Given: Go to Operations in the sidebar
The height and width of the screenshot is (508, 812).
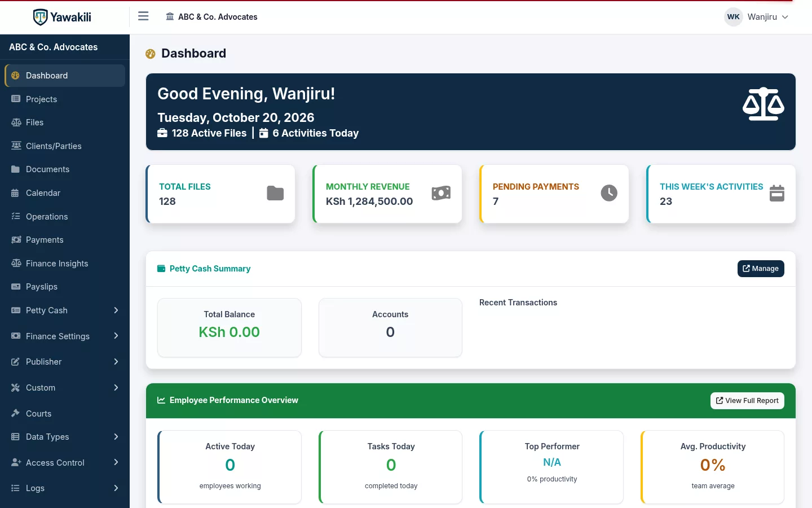Looking at the screenshot, I should point(65,217).
